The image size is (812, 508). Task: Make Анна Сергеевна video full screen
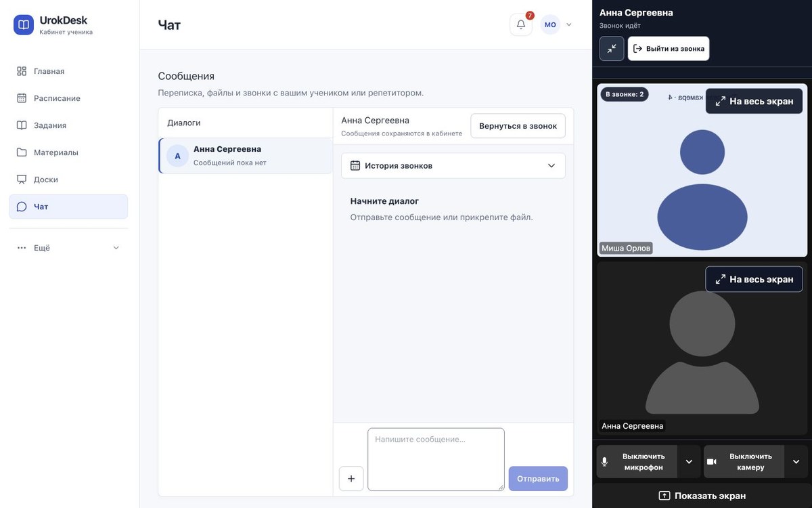(x=754, y=279)
